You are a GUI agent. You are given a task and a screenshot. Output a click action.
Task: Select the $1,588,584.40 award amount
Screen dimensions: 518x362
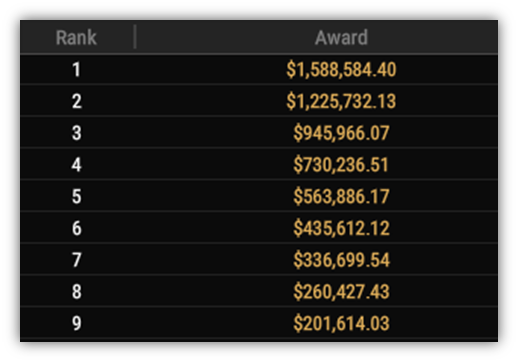tap(341, 70)
